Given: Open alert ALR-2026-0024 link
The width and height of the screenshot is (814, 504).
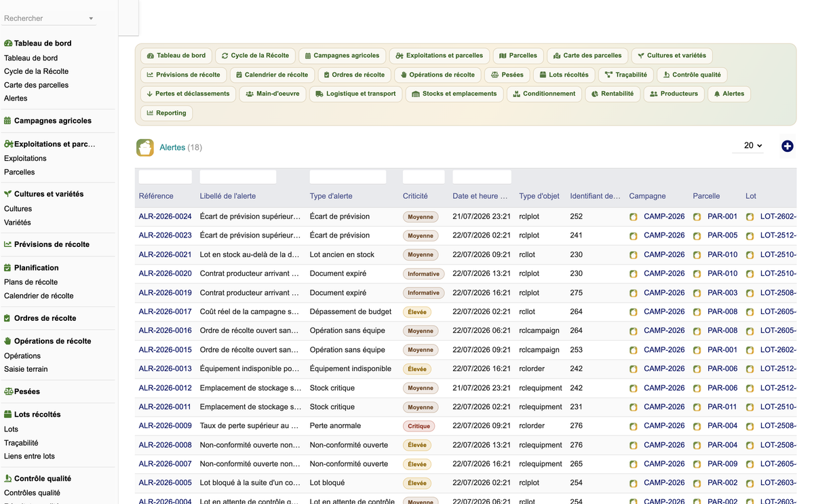Looking at the screenshot, I should tap(165, 216).
